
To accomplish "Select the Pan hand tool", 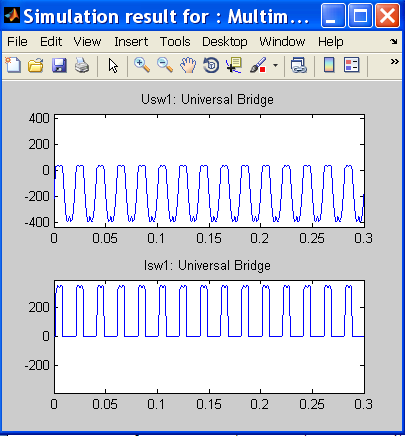I will click(188, 65).
